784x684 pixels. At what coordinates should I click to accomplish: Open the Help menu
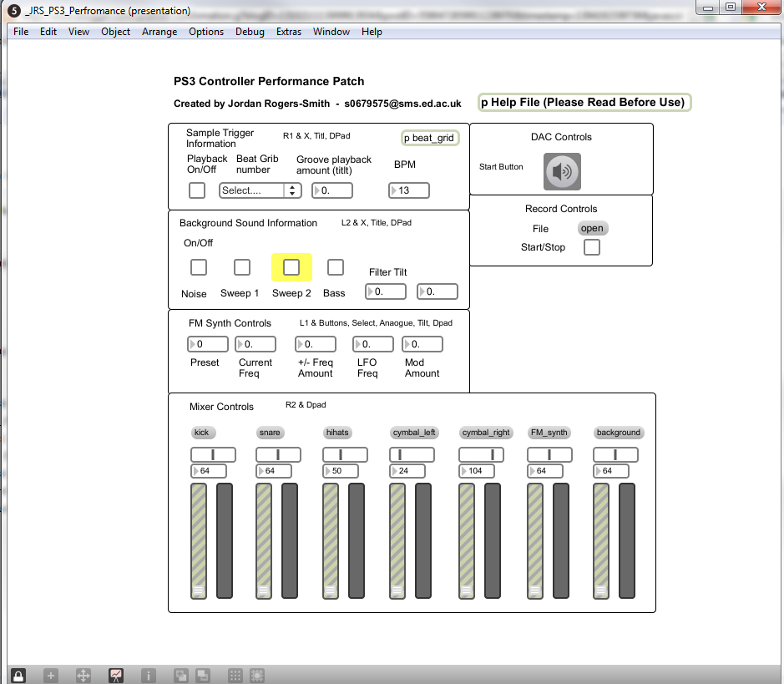coord(372,32)
